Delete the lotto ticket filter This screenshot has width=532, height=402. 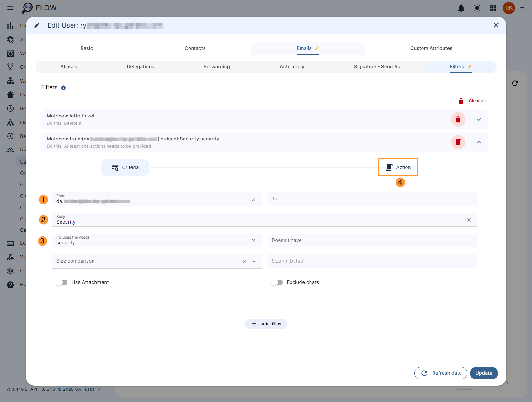pos(458,119)
